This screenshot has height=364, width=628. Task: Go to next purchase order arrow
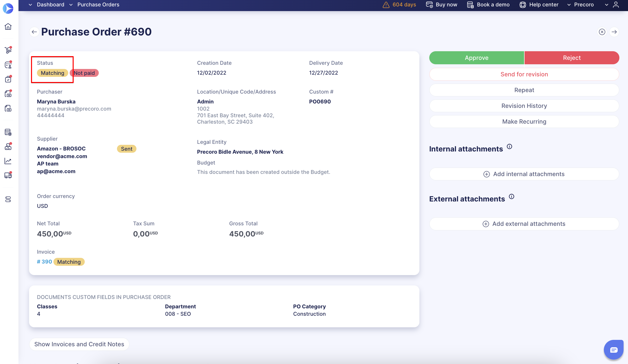click(614, 32)
